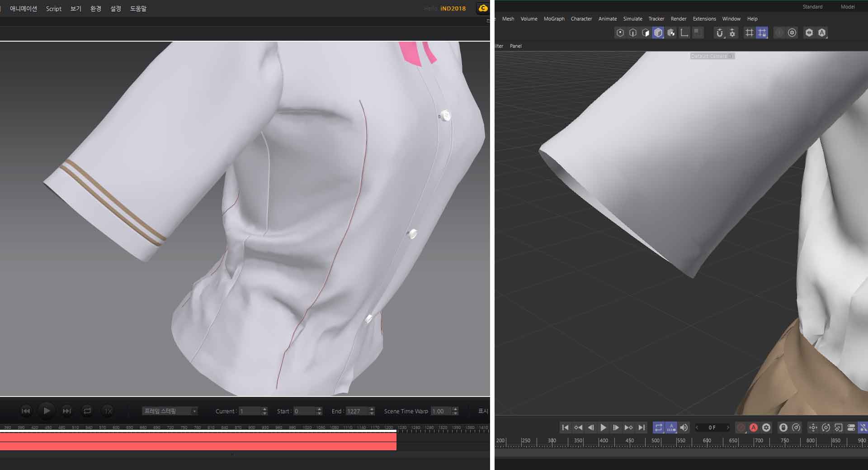Step back one frame
The image size is (868, 470).
click(x=591, y=427)
